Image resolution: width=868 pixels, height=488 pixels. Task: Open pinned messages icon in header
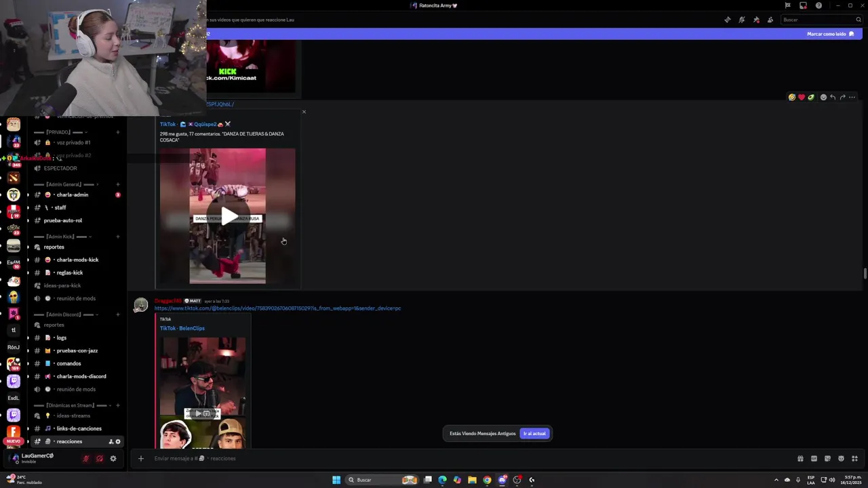coord(756,20)
